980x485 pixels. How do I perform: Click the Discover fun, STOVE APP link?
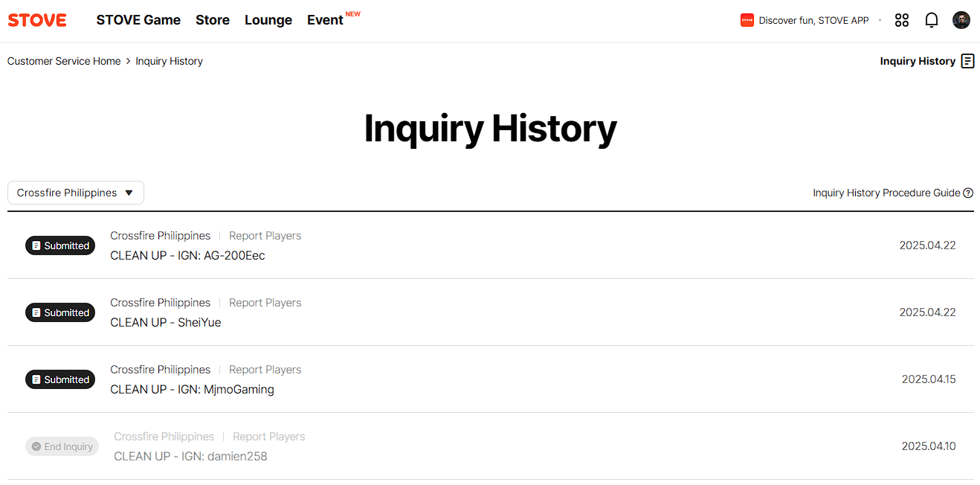click(813, 20)
